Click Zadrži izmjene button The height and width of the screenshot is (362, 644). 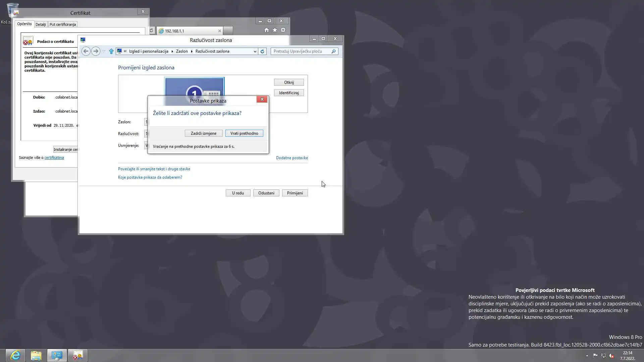pos(203,133)
